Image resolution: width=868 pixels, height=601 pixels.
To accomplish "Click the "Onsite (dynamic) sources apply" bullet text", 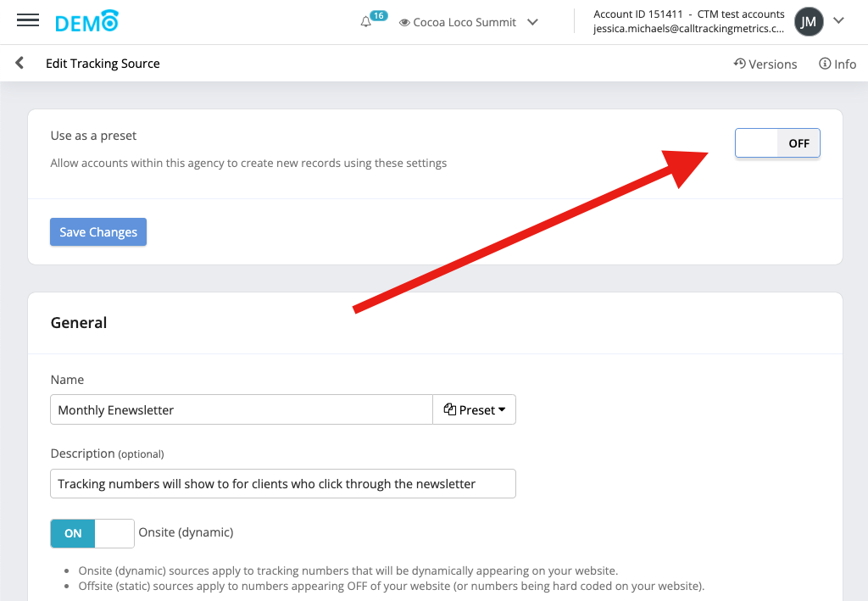I will (x=348, y=570).
